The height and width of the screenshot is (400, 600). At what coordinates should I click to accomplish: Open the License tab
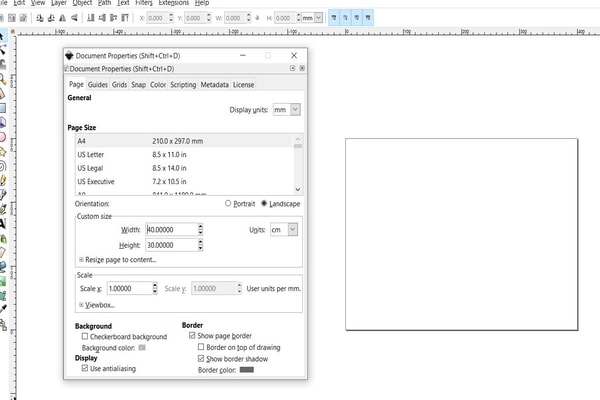243,85
